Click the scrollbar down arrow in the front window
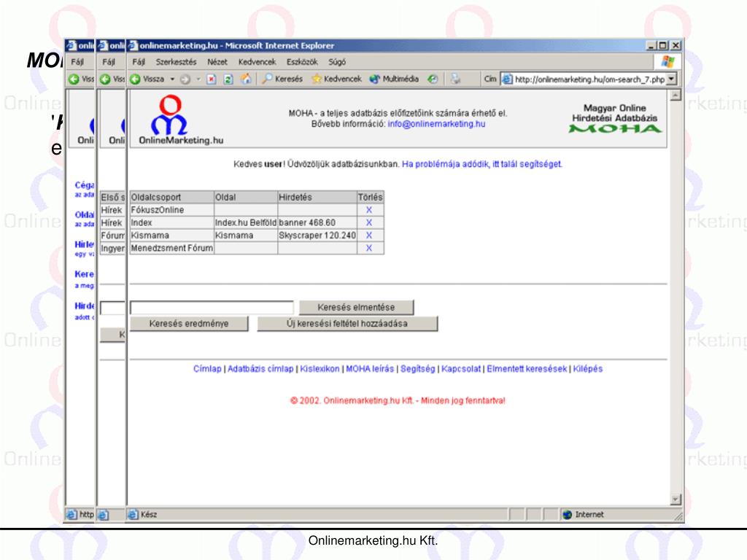Screen dimensions: 747x560 [x=676, y=499]
